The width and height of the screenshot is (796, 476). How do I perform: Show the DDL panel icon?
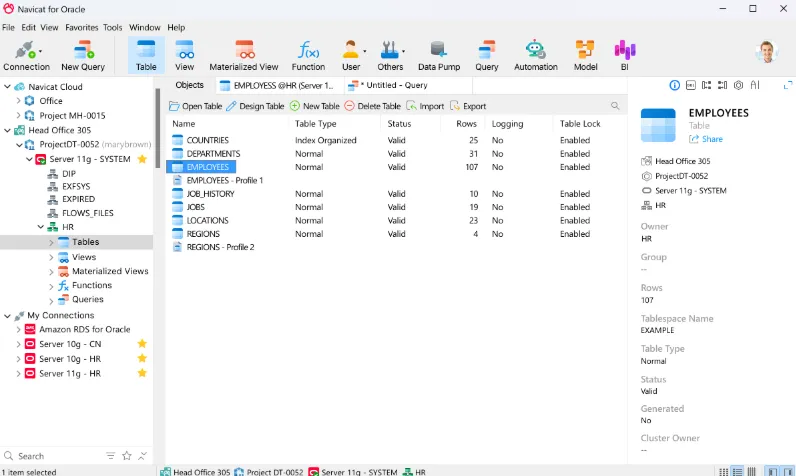tap(690, 85)
